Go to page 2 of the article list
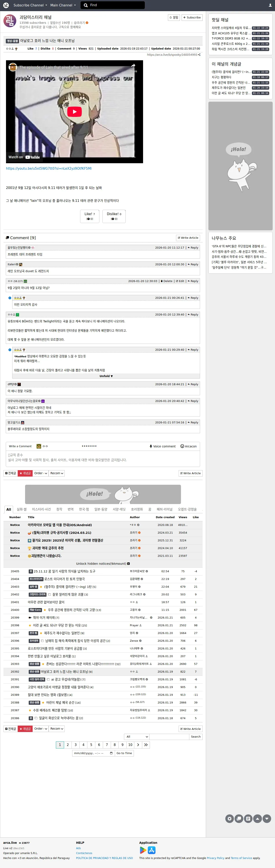The height and width of the screenshot is (868, 275). [x=68, y=745]
